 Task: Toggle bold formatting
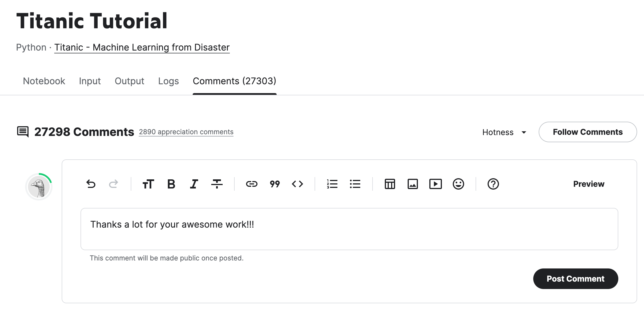pos(171,184)
